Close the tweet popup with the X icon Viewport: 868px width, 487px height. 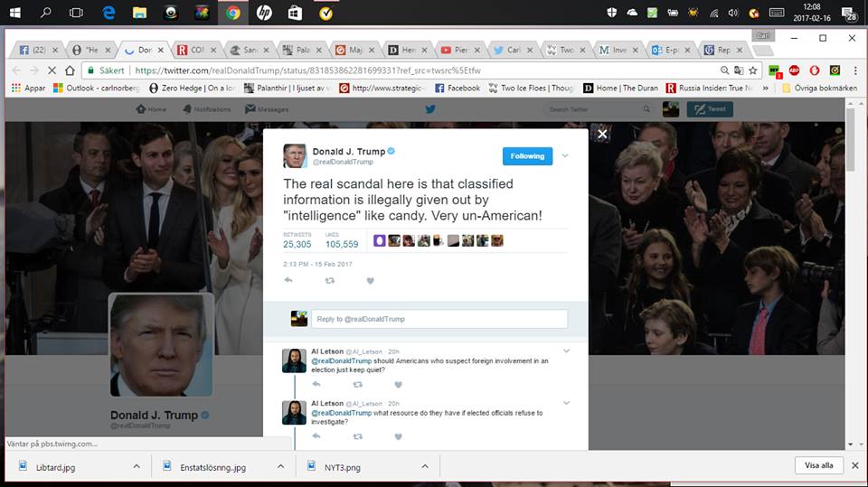click(x=602, y=134)
